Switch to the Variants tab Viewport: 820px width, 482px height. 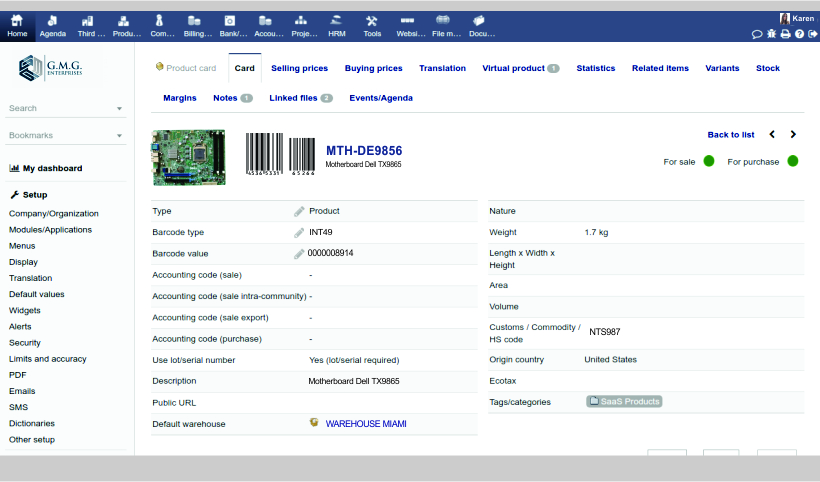click(722, 69)
